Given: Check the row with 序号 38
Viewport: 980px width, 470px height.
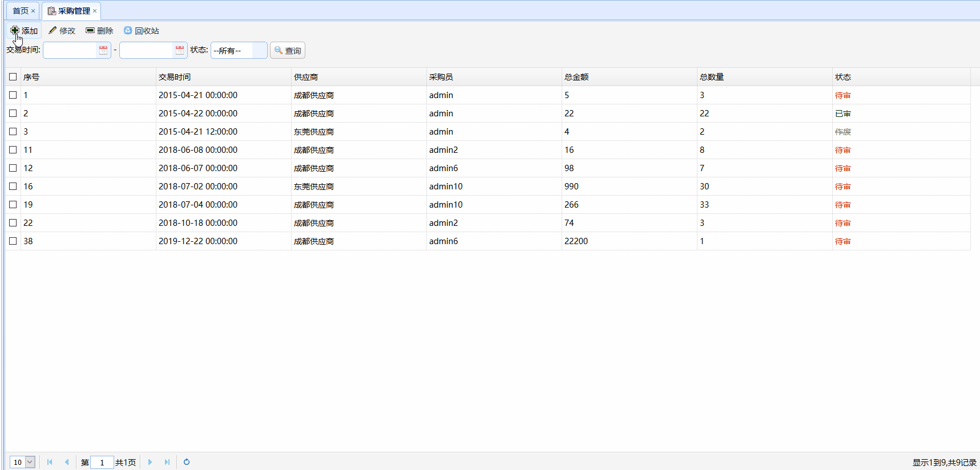Looking at the screenshot, I should coord(13,241).
